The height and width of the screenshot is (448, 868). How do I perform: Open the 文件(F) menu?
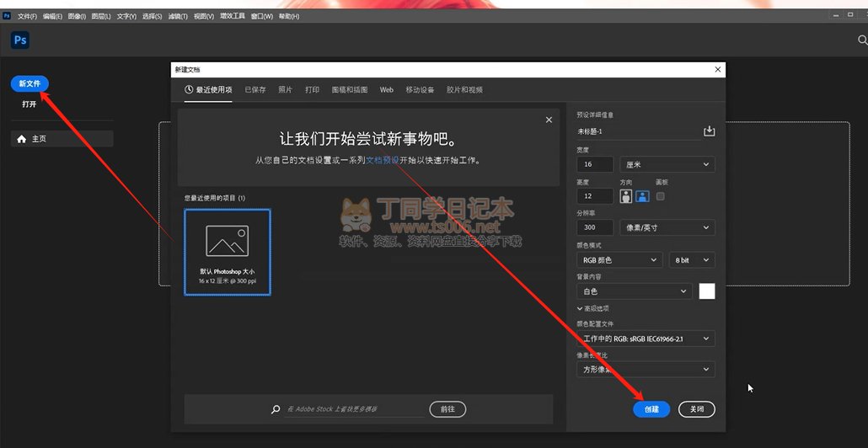pos(27,17)
